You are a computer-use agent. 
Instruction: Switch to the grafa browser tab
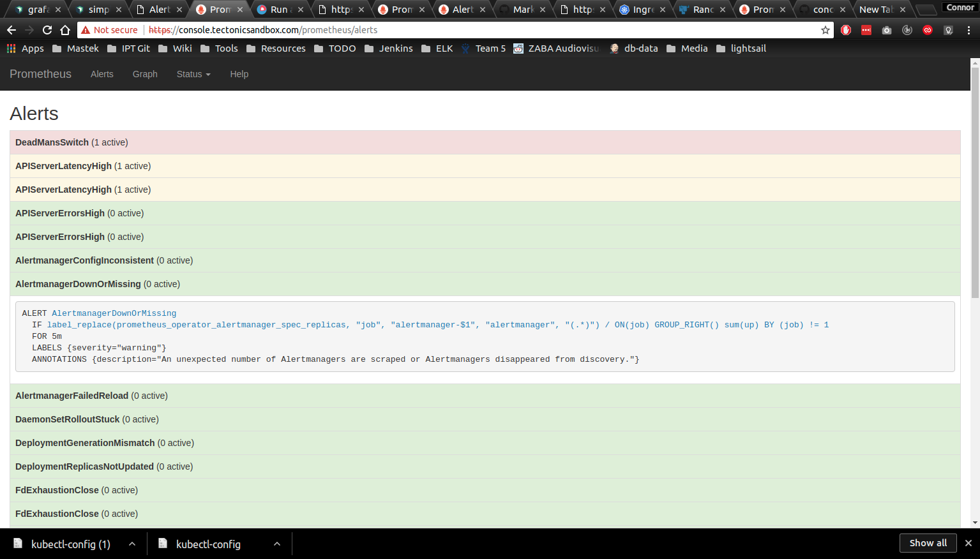pos(36,10)
